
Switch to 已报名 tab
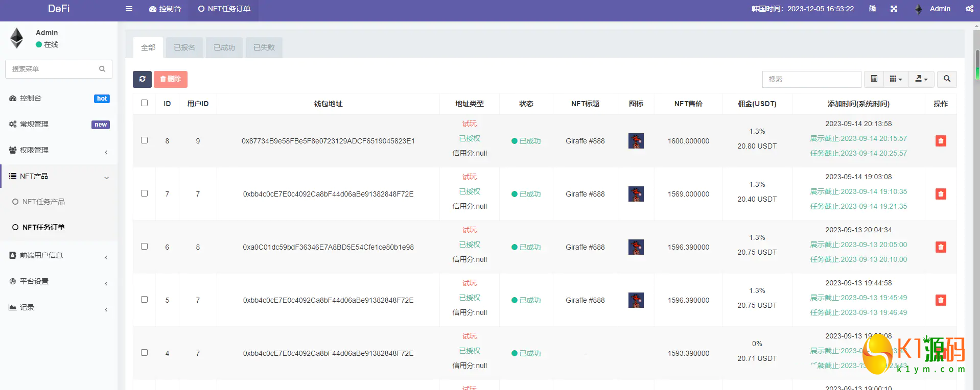tap(184, 47)
